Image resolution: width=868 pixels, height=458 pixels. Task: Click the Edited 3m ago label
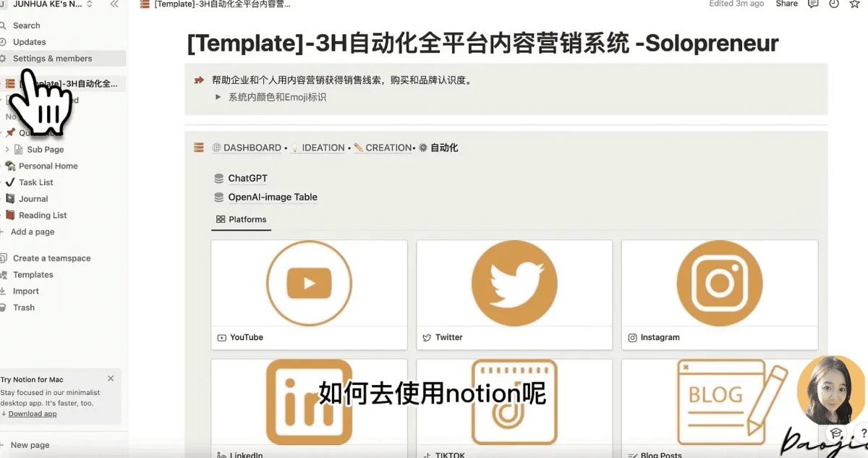(736, 4)
